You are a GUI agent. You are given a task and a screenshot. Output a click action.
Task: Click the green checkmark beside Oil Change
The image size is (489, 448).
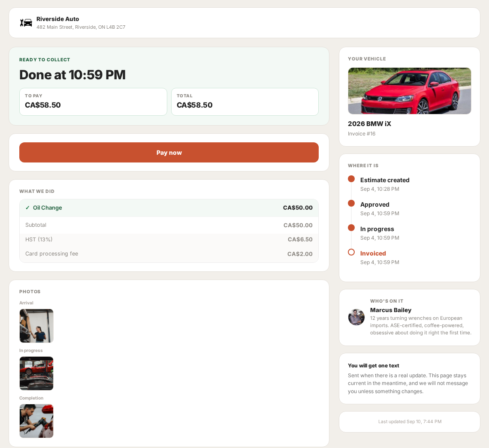tap(27, 207)
